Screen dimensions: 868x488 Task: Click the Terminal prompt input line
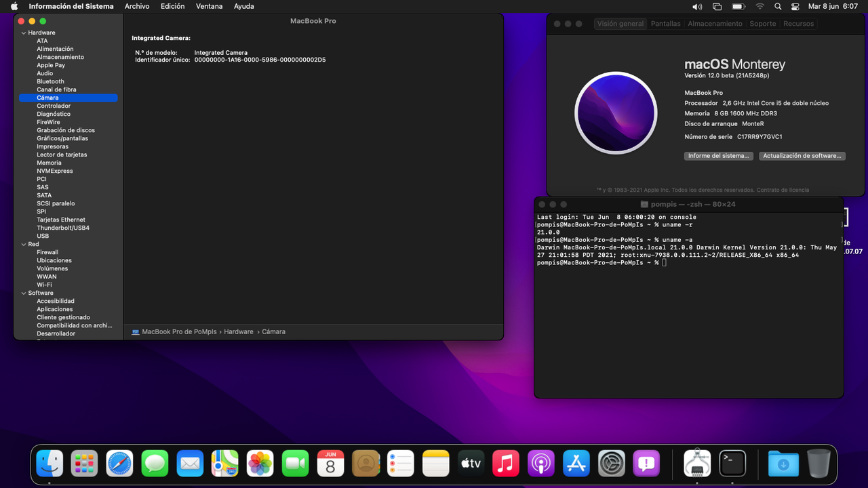[x=689, y=262]
